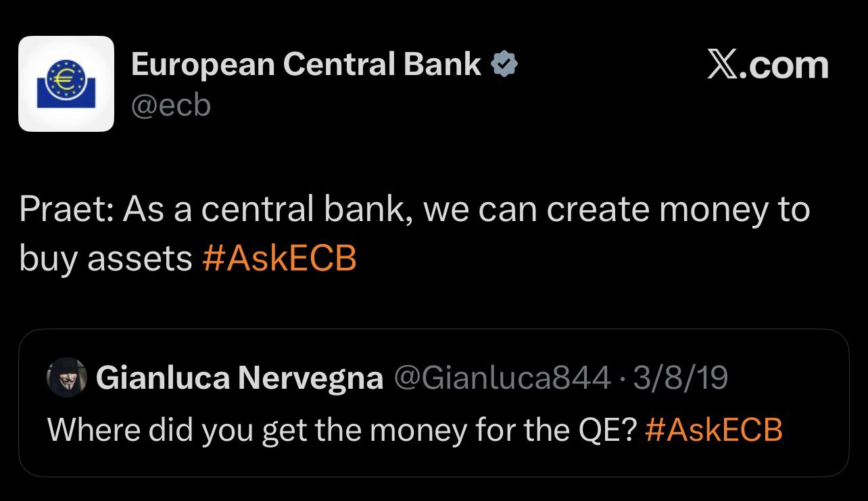Click the "buy assets" text
Image resolution: width=868 pixels, height=501 pixels.
click(105, 259)
